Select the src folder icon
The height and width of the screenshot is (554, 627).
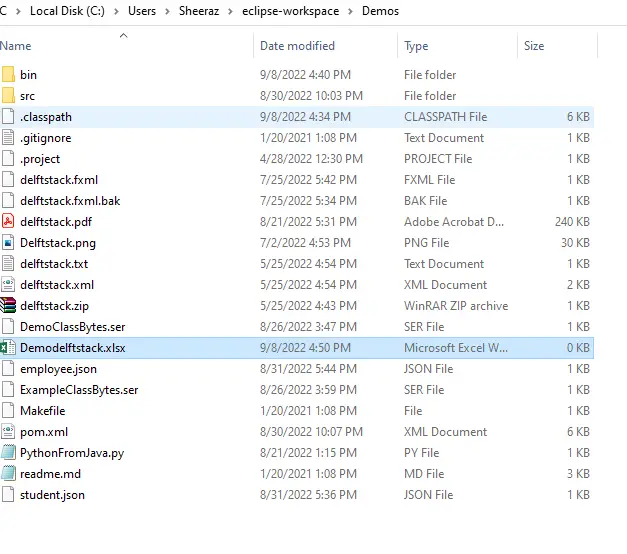pyautogui.click(x=8, y=96)
